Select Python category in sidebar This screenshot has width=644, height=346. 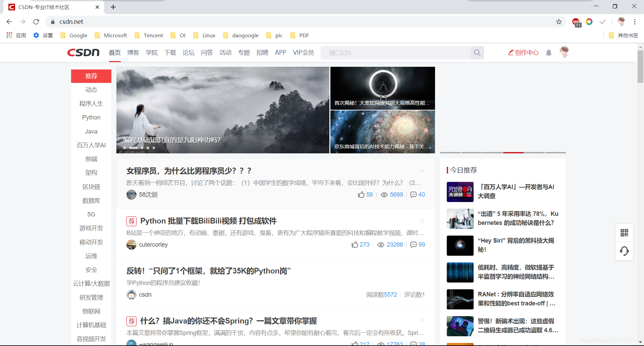(91, 117)
